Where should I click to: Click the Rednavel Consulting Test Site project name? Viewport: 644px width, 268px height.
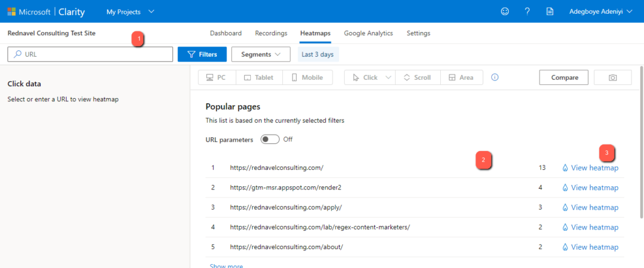click(52, 33)
